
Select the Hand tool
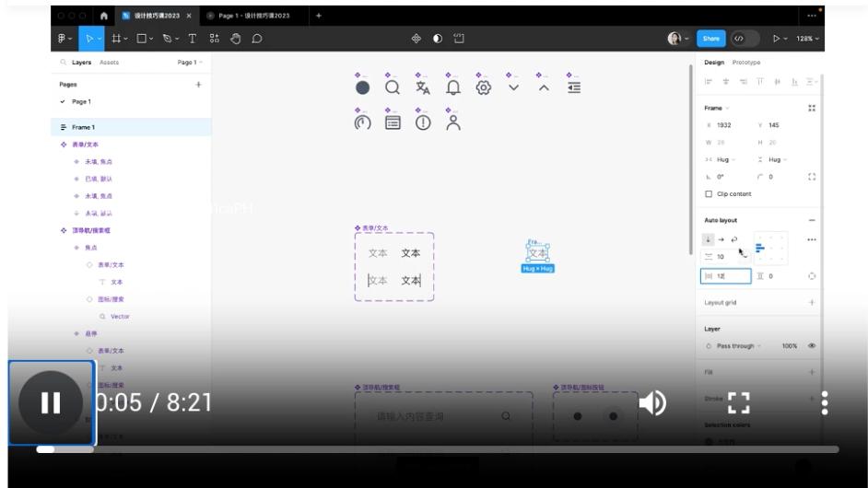pos(236,38)
